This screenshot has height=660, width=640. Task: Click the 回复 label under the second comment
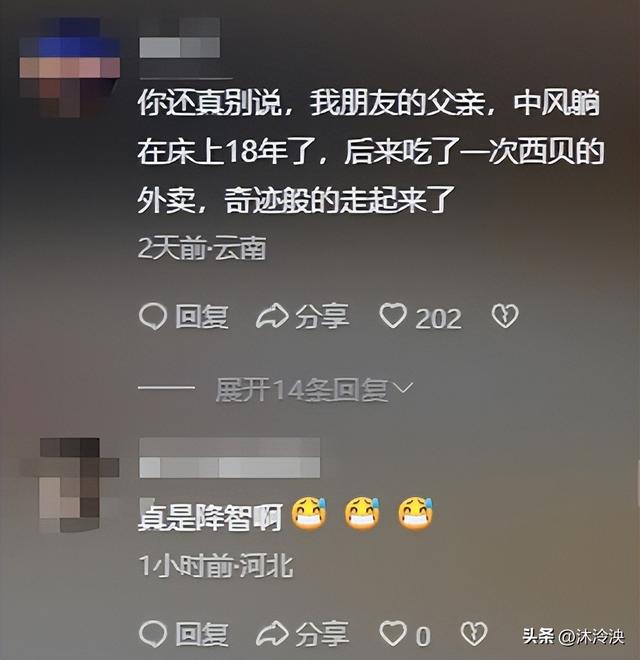pyautogui.click(x=202, y=634)
